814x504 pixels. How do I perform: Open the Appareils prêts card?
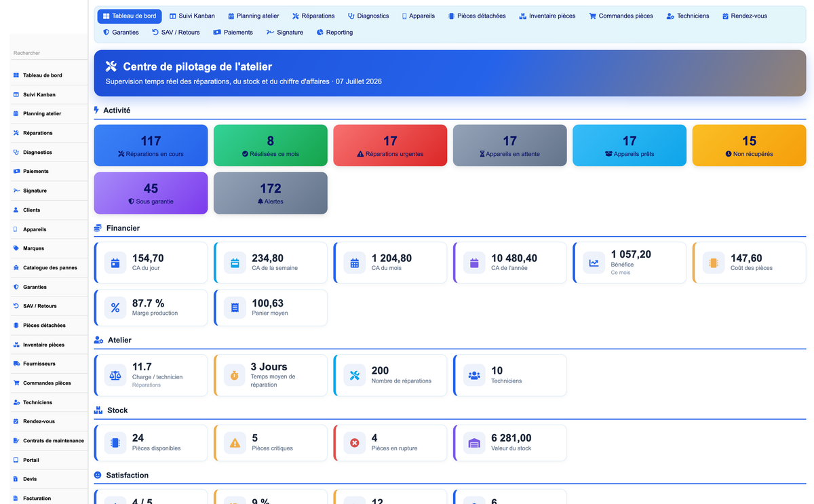(x=629, y=145)
